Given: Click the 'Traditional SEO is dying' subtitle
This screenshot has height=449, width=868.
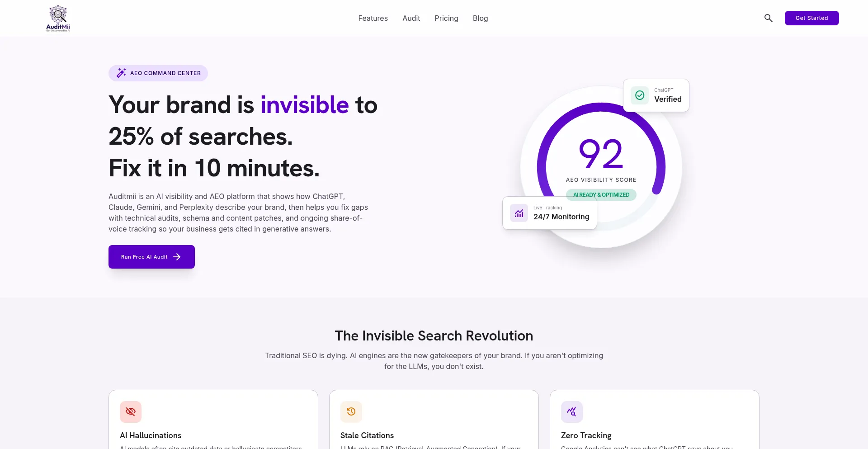Looking at the screenshot, I should coord(434,361).
